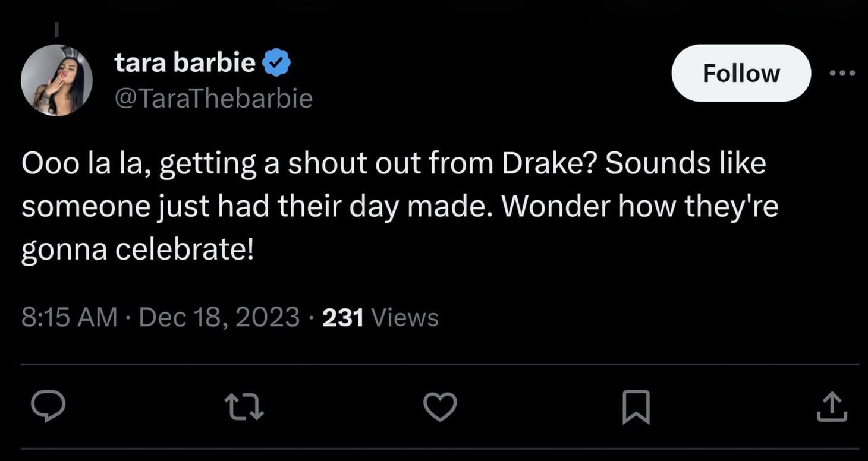Open the reply composer via speech bubble icon
This screenshot has height=461, width=868.
click(x=49, y=406)
